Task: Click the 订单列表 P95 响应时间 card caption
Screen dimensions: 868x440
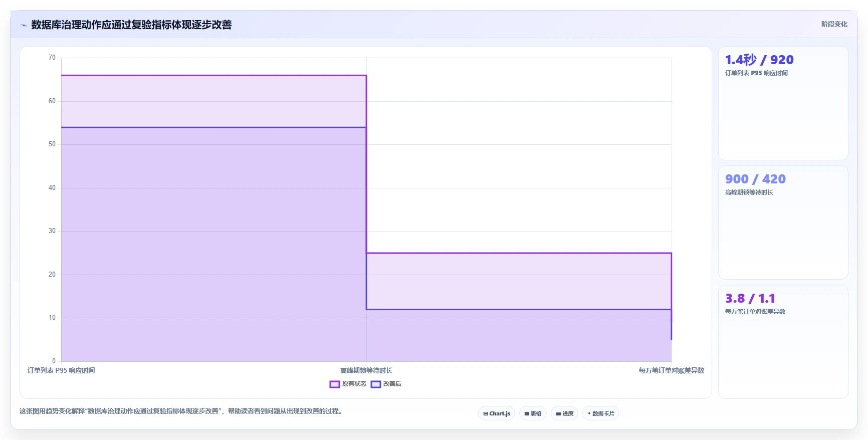Action: coord(756,73)
